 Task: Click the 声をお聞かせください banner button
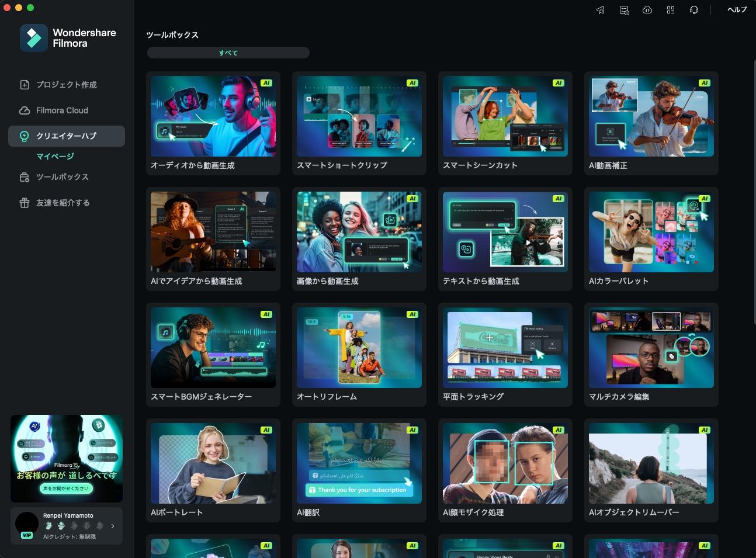pos(66,488)
